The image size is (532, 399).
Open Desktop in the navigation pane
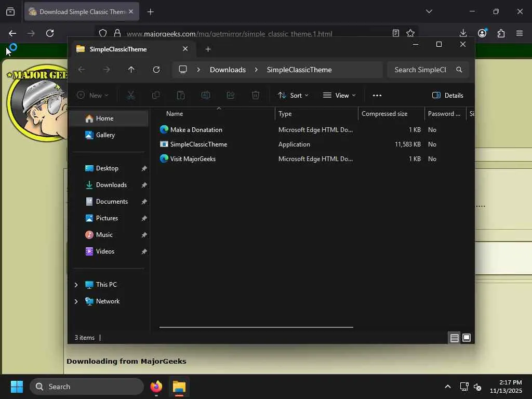(x=109, y=168)
